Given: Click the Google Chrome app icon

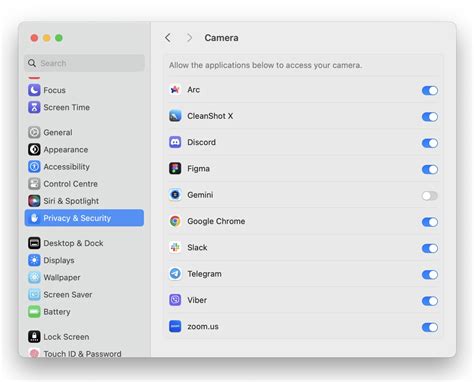Looking at the screenshot, I should click(175, 221).
